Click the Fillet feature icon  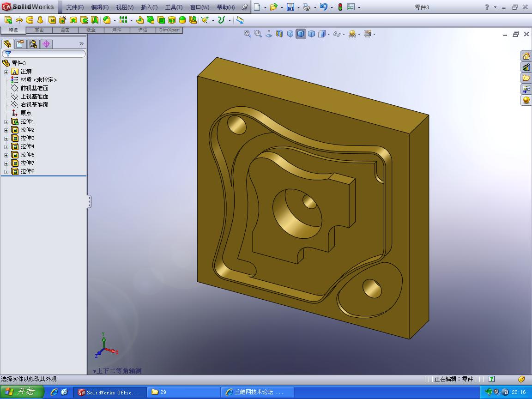coord(107,20)
